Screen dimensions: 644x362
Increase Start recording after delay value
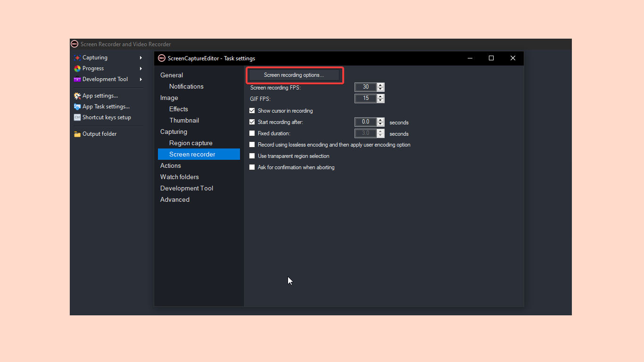coord(381,120)
